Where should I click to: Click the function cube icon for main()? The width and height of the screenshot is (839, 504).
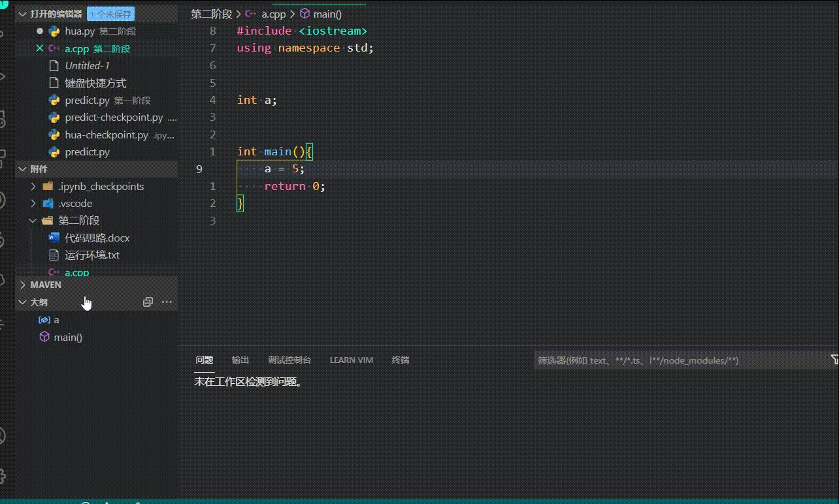(x=44, y=337)
